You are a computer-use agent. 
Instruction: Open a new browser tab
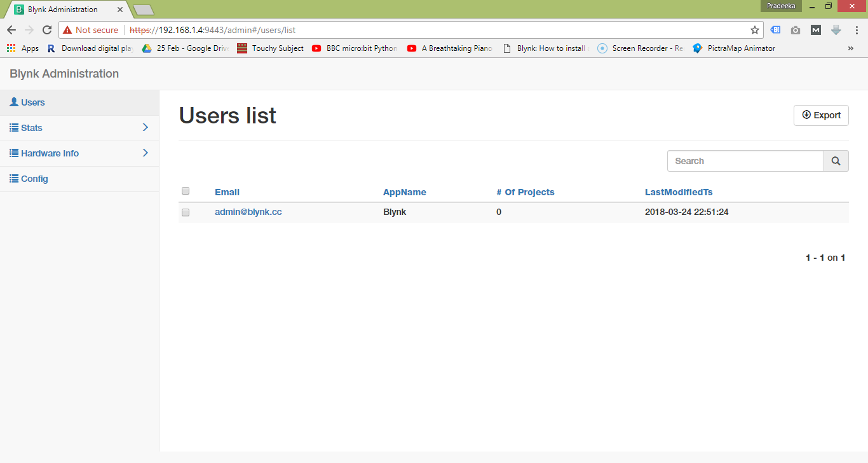click(x=144, y=10)
